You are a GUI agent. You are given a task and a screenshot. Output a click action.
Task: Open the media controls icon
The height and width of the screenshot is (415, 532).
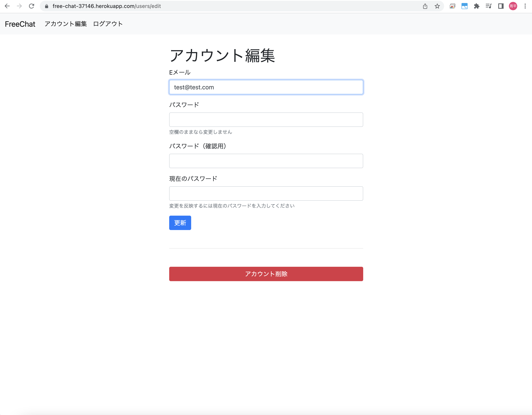click(x=489, y=6)
